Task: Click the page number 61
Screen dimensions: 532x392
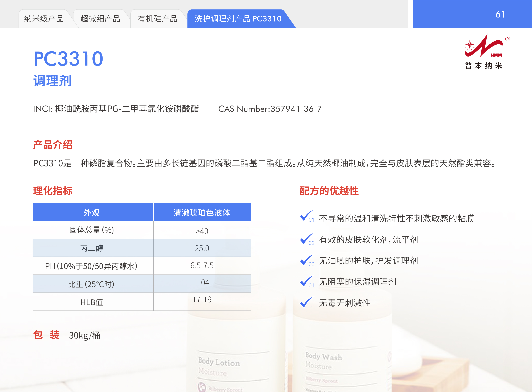Action: pos(500,15)
